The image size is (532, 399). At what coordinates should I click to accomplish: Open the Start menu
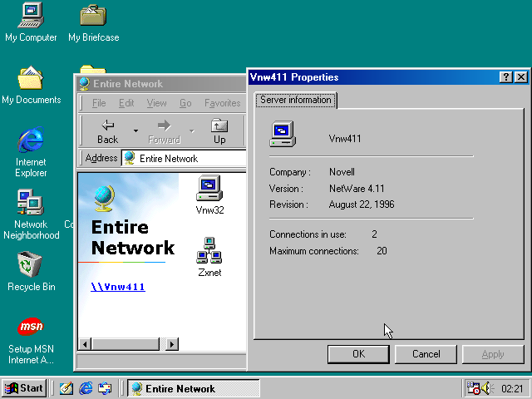[24, 388]
